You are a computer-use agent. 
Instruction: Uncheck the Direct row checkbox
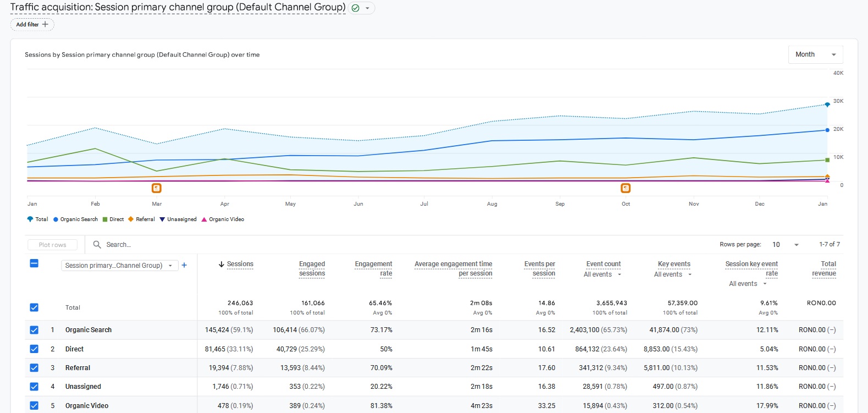[34, 349]
